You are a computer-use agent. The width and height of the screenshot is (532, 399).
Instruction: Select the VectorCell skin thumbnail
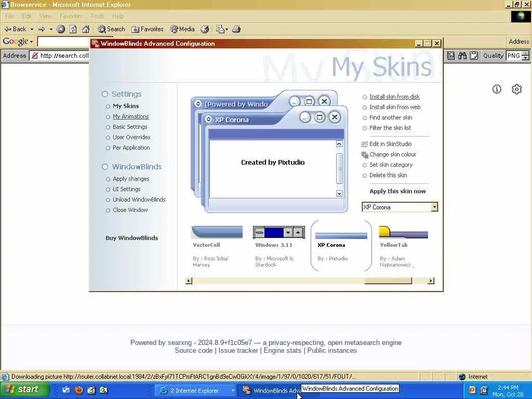point(217,232)
